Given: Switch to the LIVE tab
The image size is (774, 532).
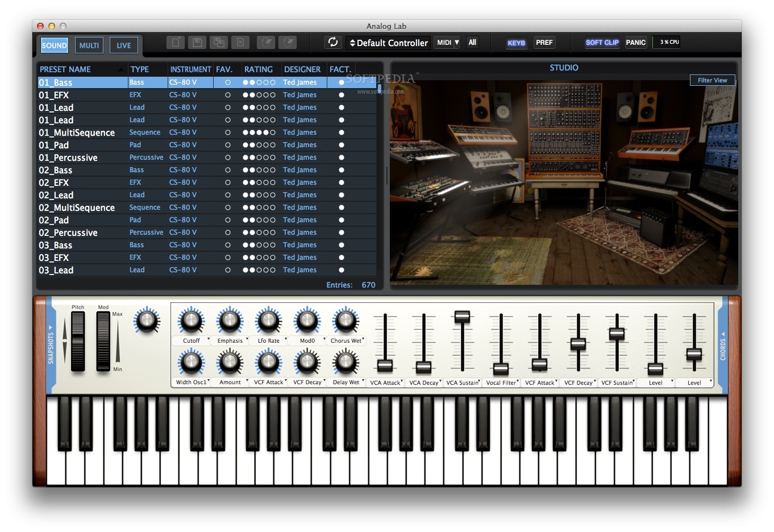Looking at the screenshot, I should click(x=123, y=45).
